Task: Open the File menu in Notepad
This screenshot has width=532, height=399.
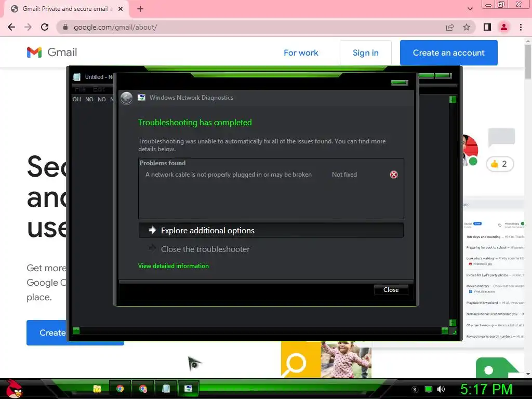Action: pyautogui.click(x=80, y=89)
